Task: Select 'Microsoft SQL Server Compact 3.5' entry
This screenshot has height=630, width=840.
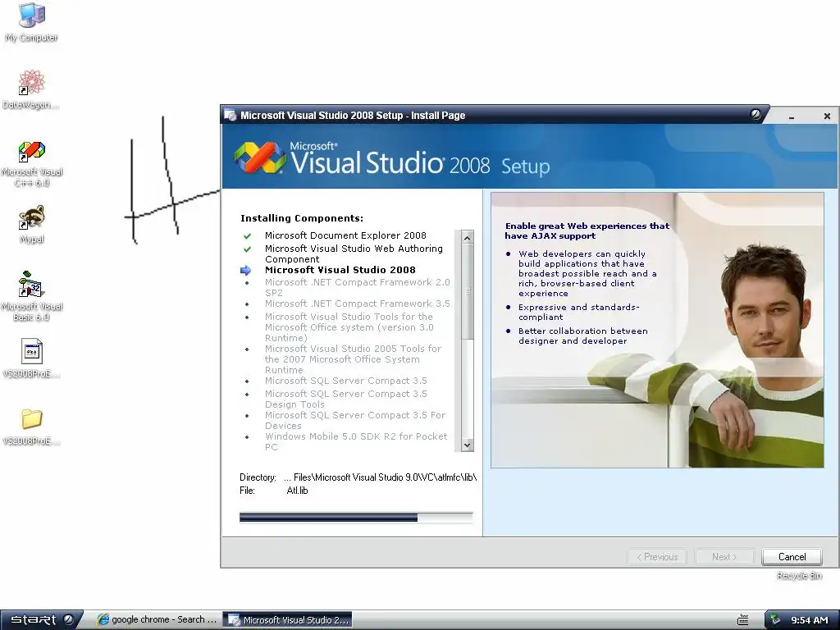Action: coord(346,381)
